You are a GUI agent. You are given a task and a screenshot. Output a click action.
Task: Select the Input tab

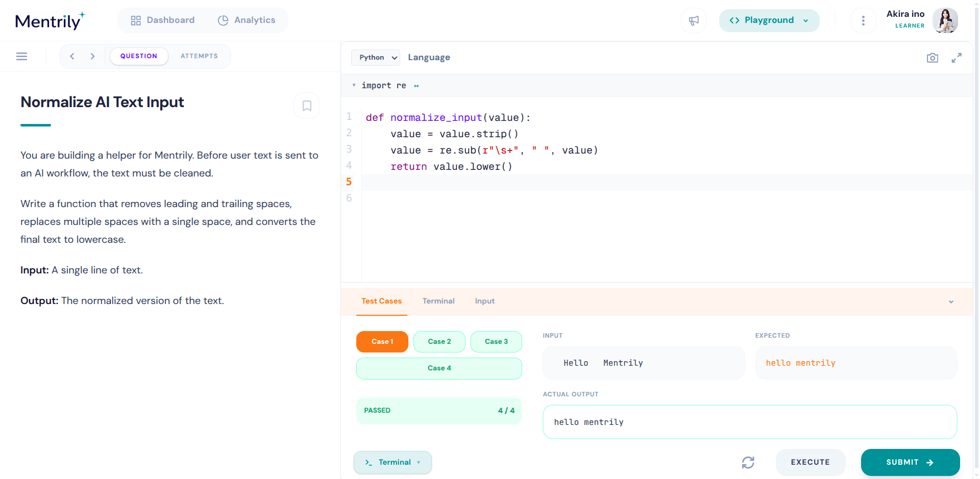click(485, 301)
